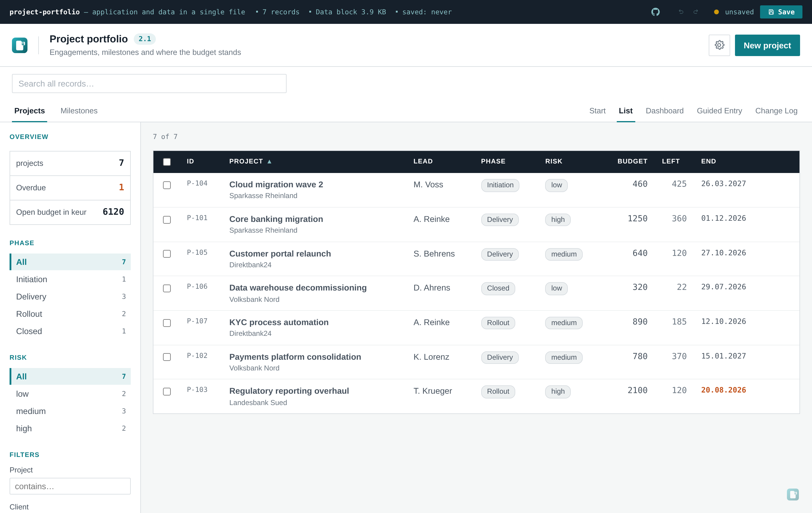The height and width of the screenshot is (513, 812).
Task: Switch to the Projects tab
Action: pos(29,111)
